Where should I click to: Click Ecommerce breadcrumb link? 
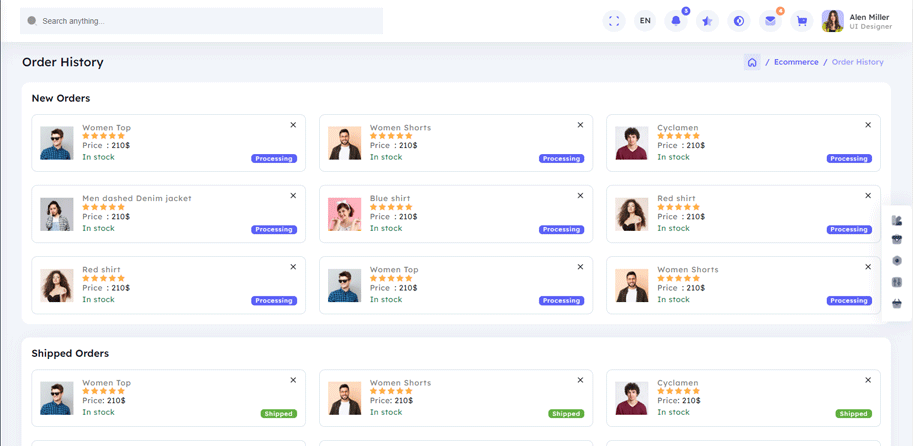coord(796,62)
